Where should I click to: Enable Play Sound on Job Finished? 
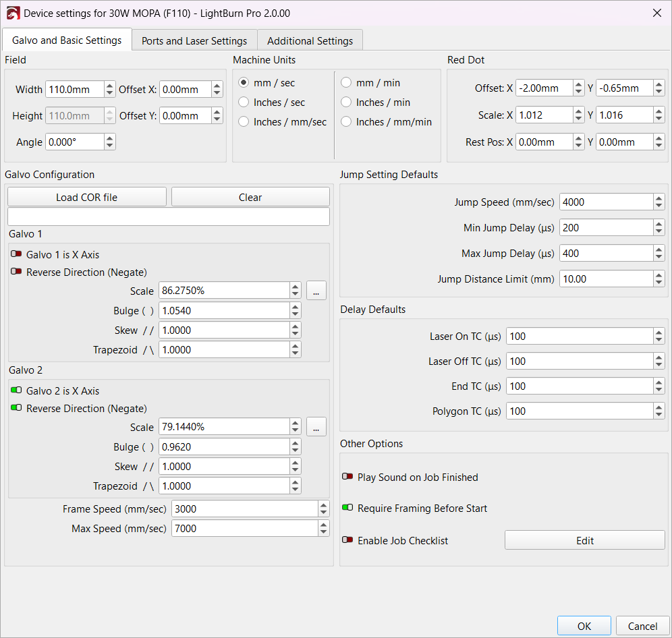(348, 477)
